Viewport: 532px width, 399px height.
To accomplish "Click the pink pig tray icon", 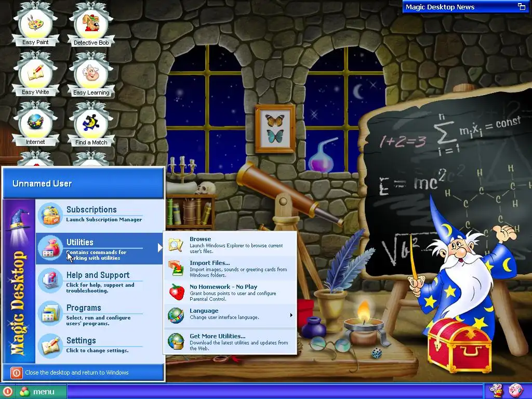I will point(515,391).
